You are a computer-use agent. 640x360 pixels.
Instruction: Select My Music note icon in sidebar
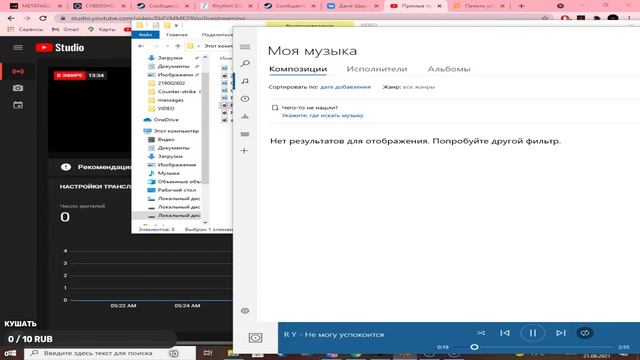pos(245,81)
